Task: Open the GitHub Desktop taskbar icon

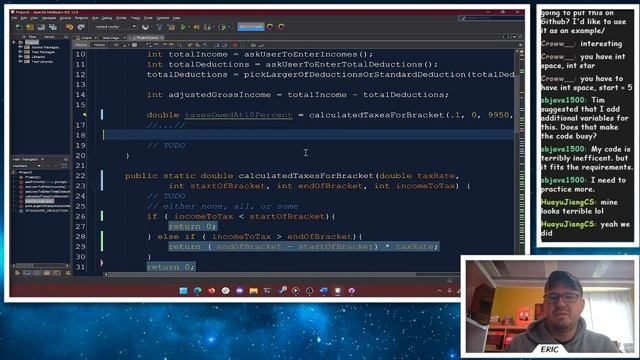Action: [351, 291]
